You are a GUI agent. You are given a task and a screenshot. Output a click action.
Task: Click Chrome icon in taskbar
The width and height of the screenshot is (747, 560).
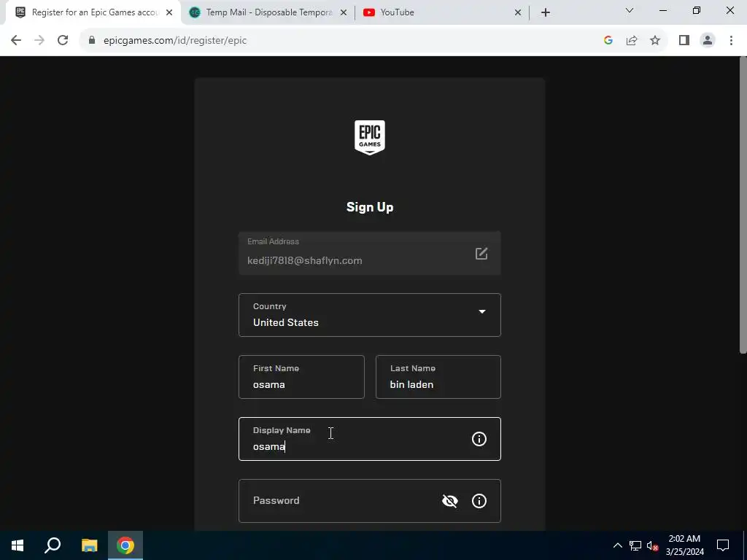point(125,545)
